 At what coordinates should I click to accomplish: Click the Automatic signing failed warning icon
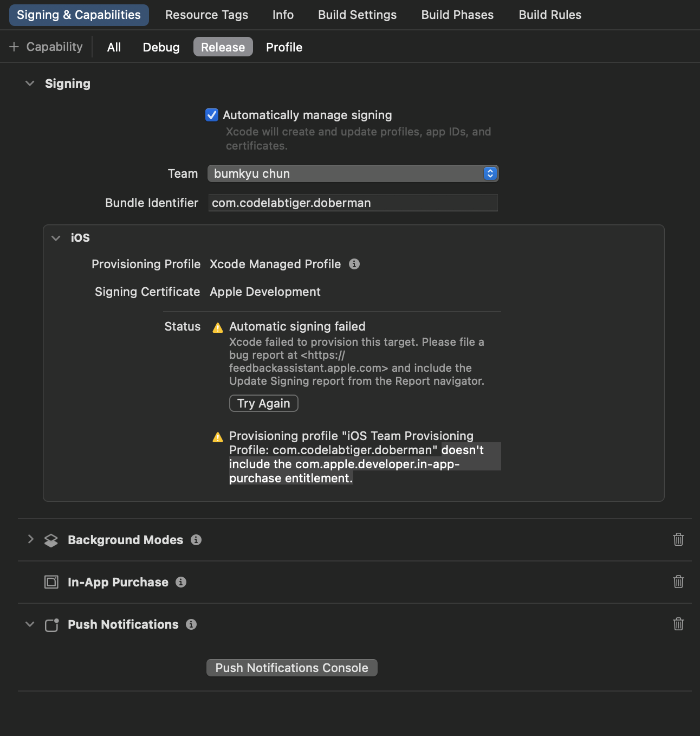point(218,327)
